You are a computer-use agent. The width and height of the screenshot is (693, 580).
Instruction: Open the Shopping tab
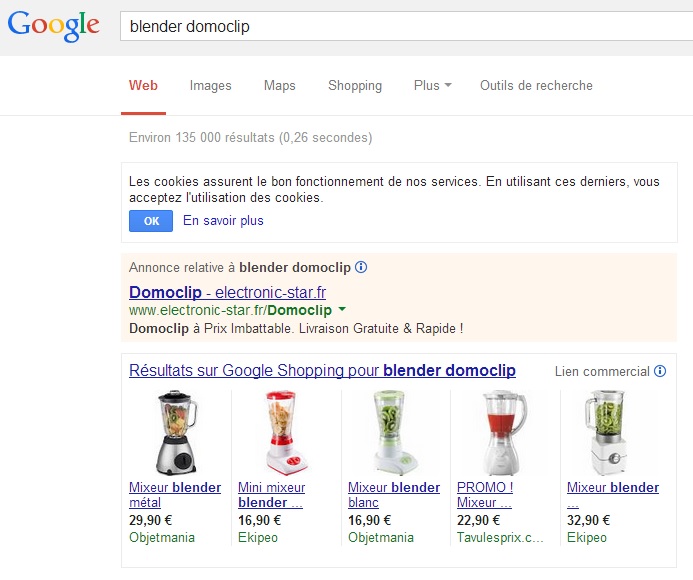355,85
